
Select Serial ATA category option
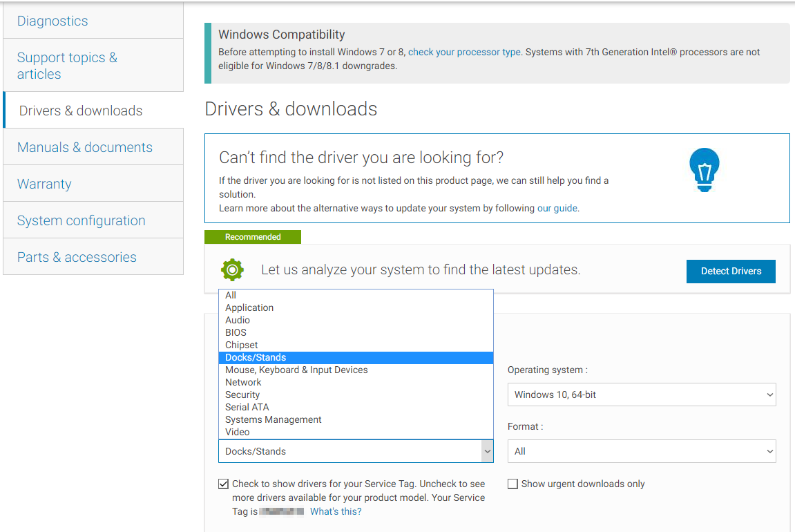coord(247,407)
